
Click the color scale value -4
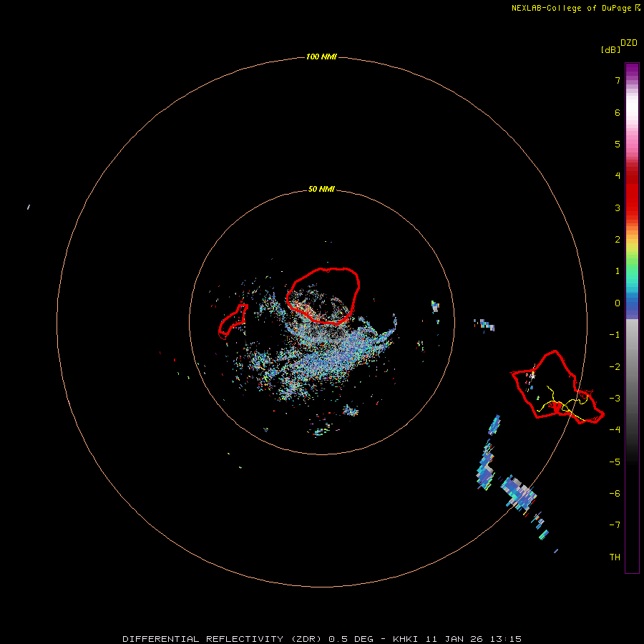pos(615,430)
